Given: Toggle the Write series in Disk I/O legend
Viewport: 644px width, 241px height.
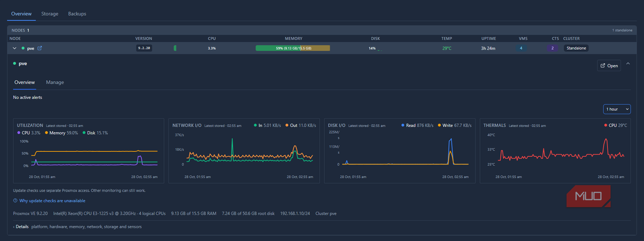Looking at the screenshot, I should click(x=455, y=125).
